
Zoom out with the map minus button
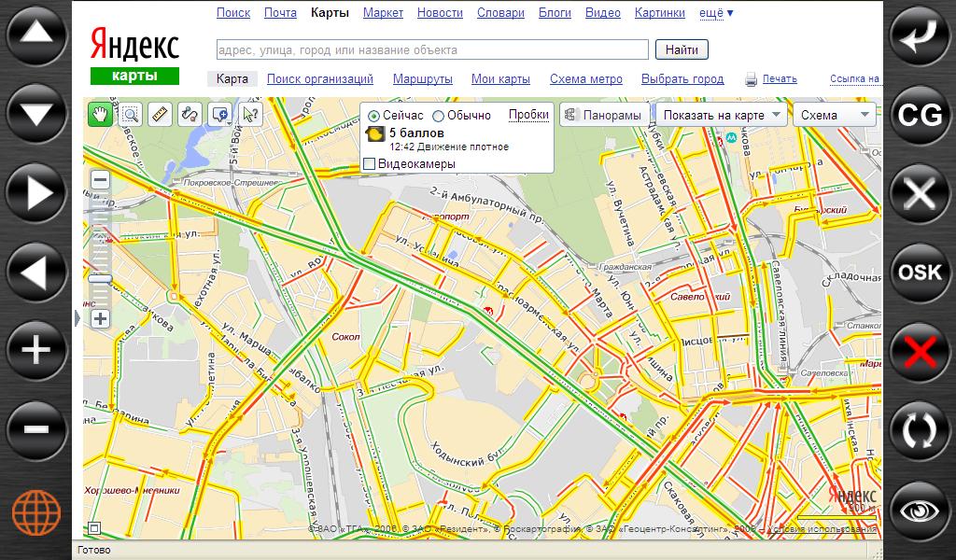(100, 180)
